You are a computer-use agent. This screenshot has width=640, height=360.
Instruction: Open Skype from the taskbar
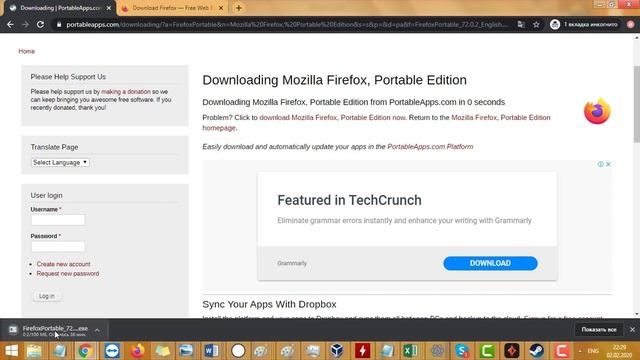(462, 351)
